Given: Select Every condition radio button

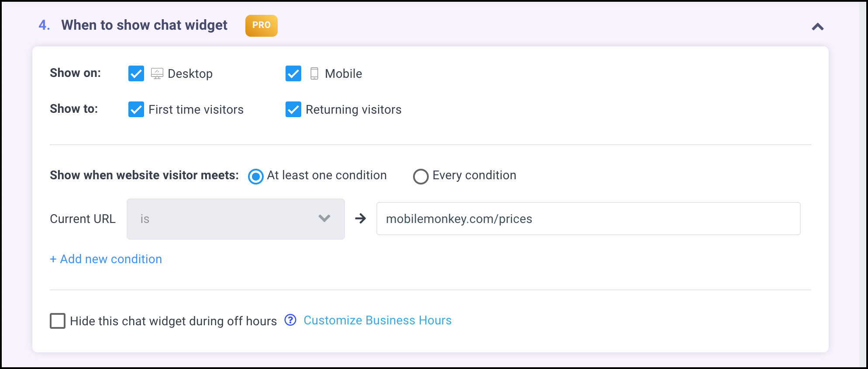Looking at the screenshot, I should [x=421, y=176].
